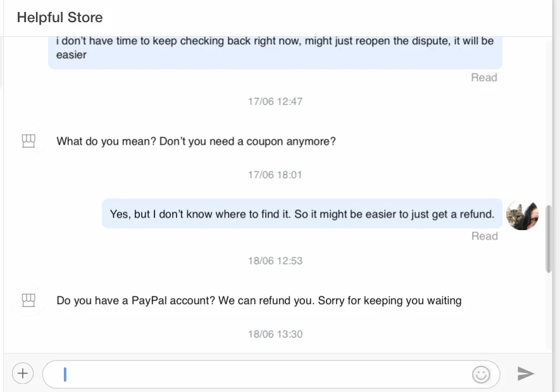This screenshot has width=560, height=392.
Task: Click Read status under the dispute message
Action: tap(484, 78)
